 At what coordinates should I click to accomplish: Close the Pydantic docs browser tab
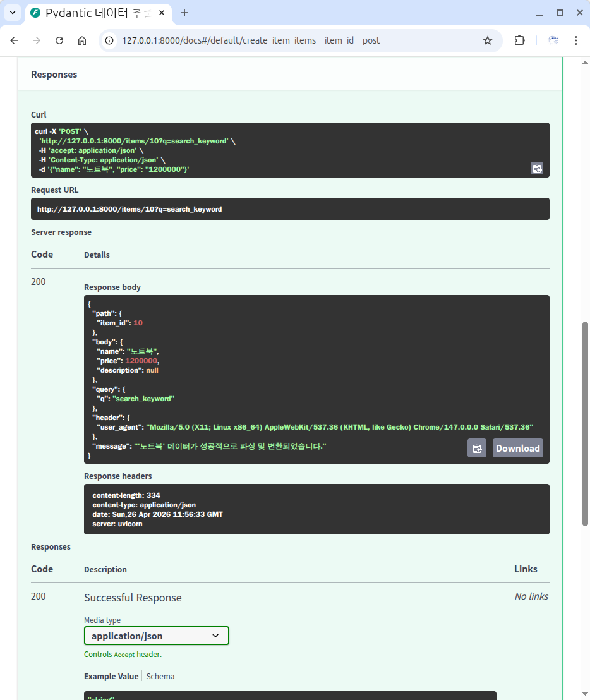(x=162, y=13)
